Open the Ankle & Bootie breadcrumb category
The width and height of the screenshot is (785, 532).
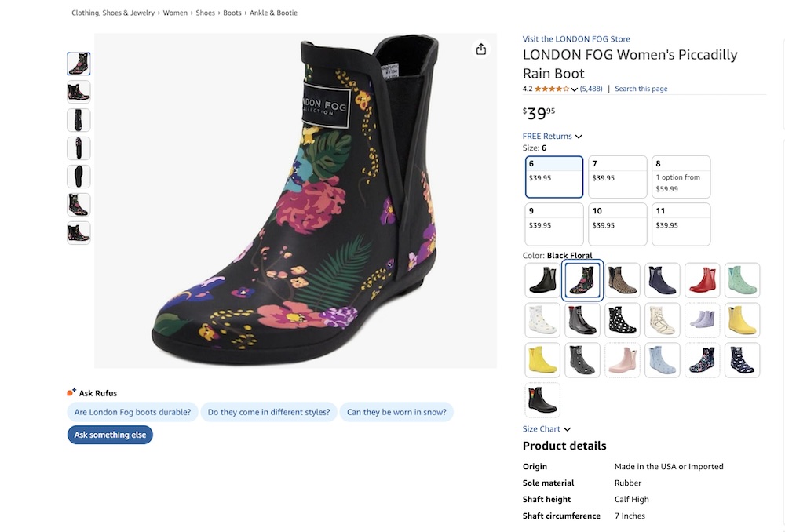pyautogui.click(x=273, y=13)
